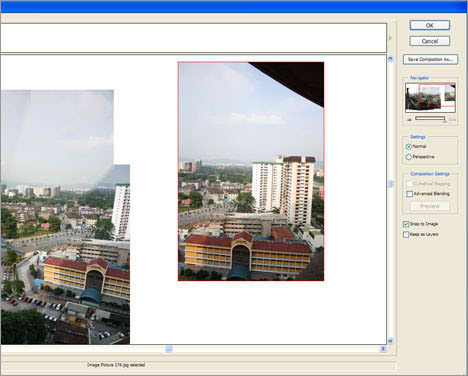
Task: Select the Perspective setting radio button
Action: click(408, 157)
